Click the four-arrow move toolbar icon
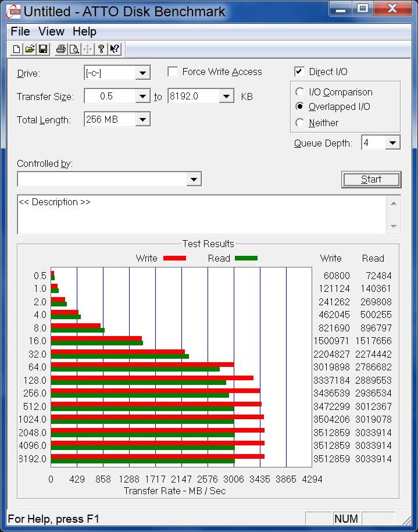 coord(88,49)
